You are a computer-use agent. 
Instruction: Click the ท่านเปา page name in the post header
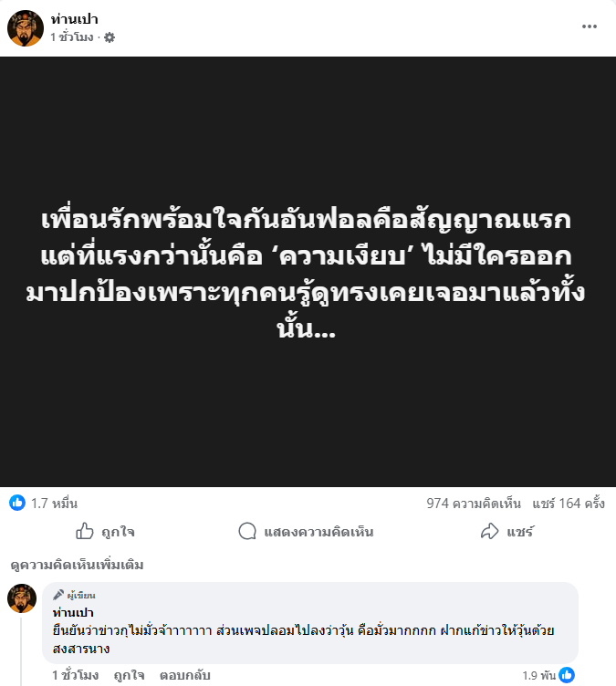pos(75,19)
